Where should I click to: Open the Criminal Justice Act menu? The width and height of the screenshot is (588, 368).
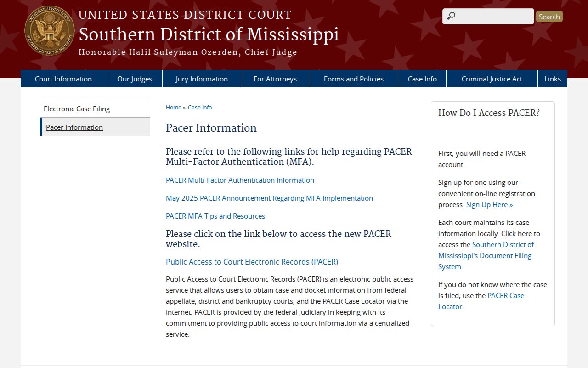pyautogui.click(x=492, y=79)
